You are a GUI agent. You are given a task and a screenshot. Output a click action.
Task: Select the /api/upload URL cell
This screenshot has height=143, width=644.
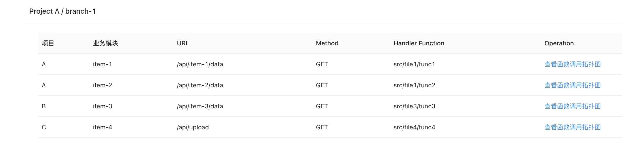click(193, 127)
